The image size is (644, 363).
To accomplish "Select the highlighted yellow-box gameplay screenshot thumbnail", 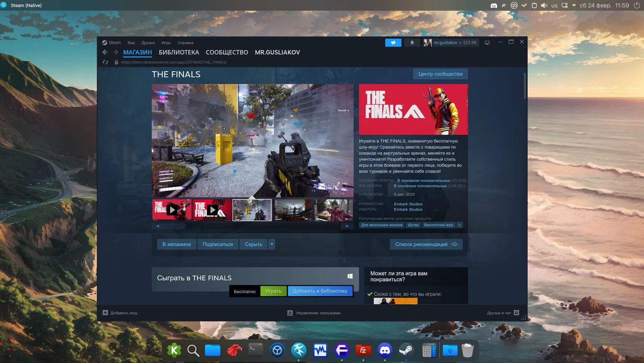I will (x=252, y=210).
